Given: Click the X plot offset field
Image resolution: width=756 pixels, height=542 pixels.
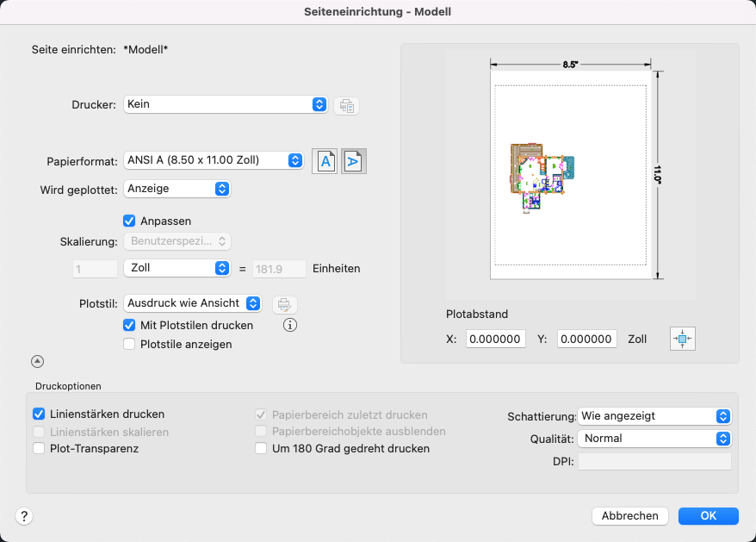Looking at the screenshot, I should click(496, 340).
